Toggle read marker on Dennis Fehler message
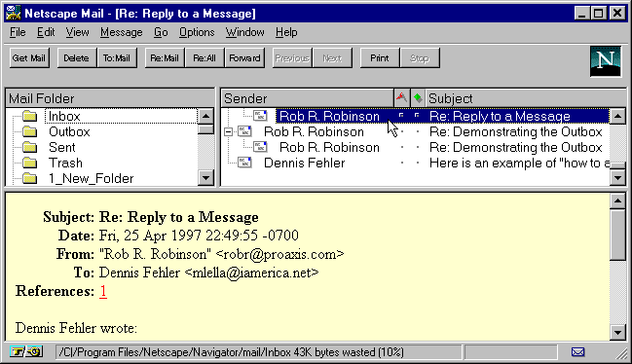This screenshot has width=632, height=364. [418, 164]
